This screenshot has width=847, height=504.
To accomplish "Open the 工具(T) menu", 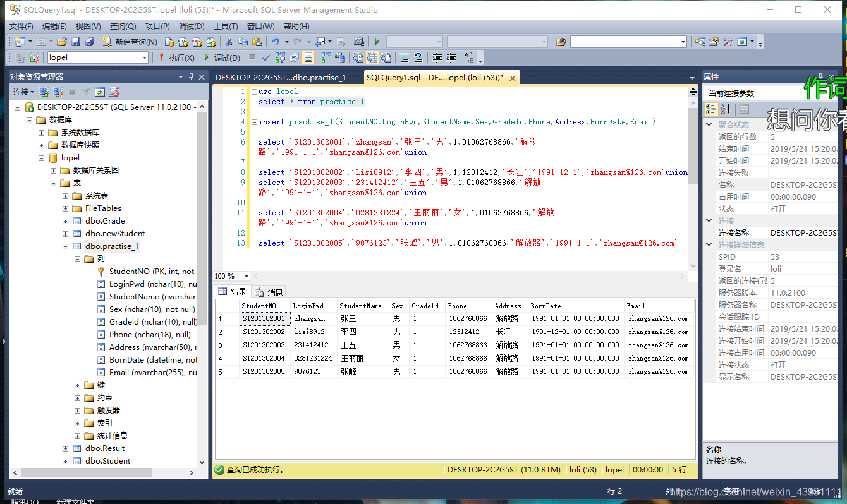I will (x=226, y=26).
